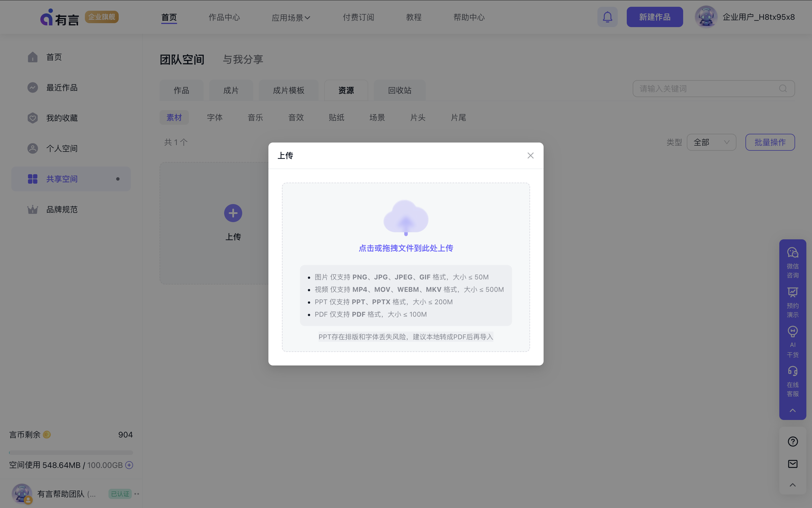812x508 pixels.
Task: Open 最近作品 in the sidebar
Action: 71,88
